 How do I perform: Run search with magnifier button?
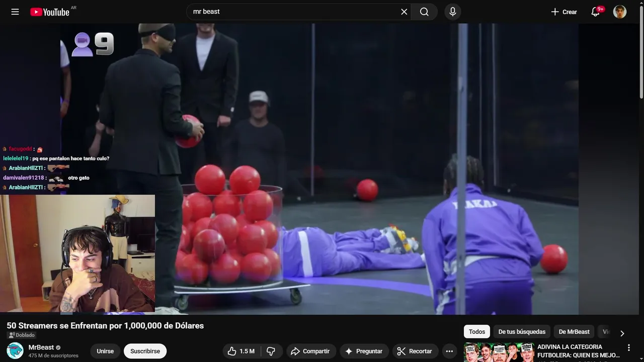(424, 12)
